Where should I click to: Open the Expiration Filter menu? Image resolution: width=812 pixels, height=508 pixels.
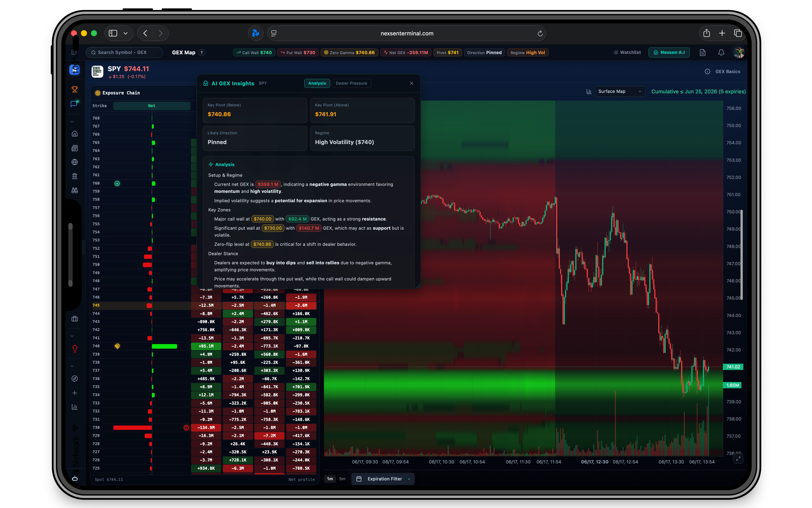pyautogui.click(x=383, y=479)
